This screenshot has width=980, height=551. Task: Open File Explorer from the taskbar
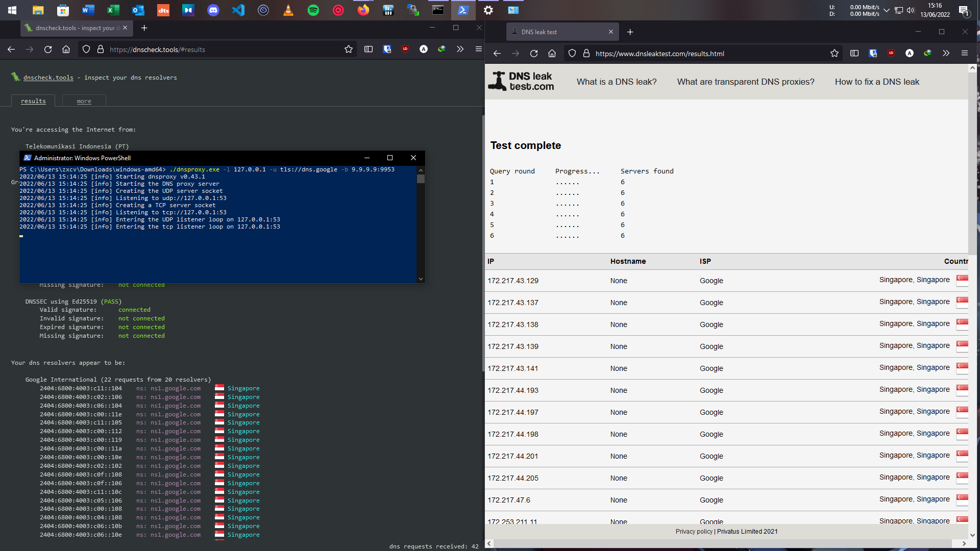38,10
